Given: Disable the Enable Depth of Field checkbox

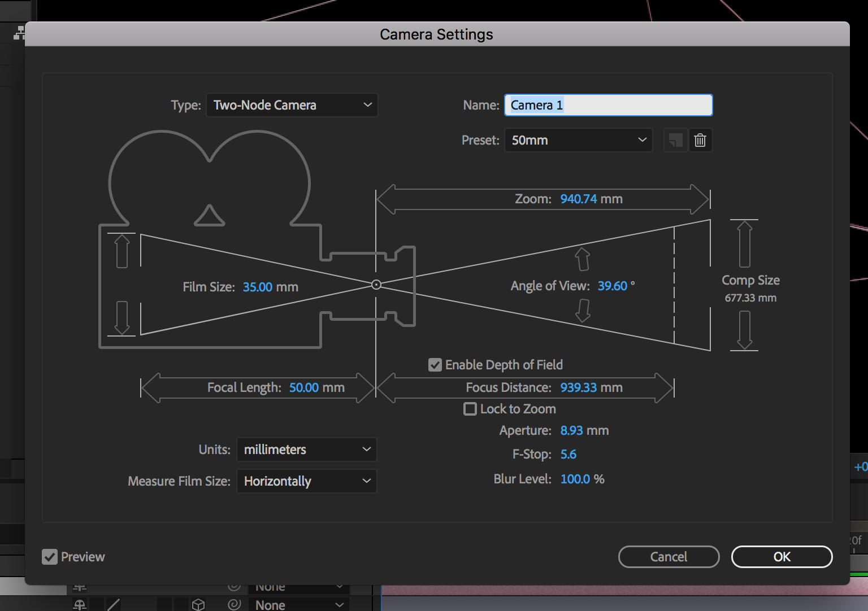Looking at the screenshot, I should point(435,365).
